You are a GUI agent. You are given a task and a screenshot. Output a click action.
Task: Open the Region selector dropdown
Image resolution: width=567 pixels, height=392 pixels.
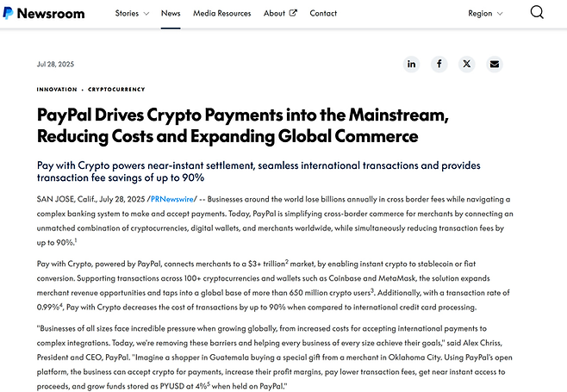pos(485,14)
